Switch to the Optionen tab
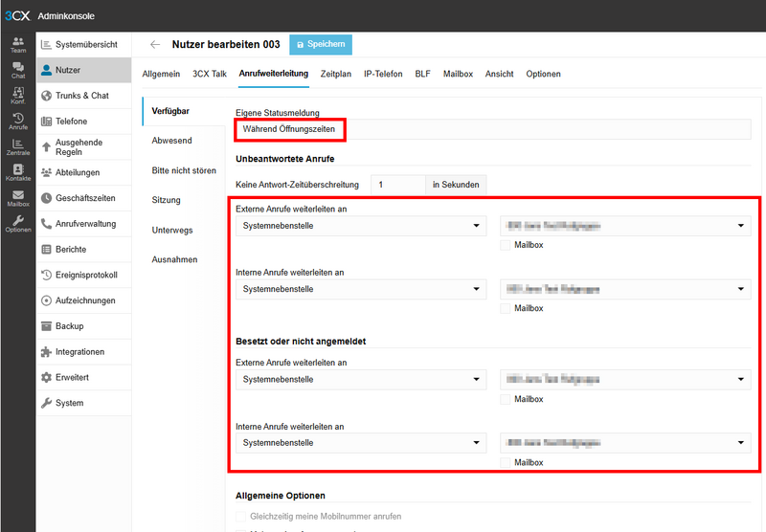The width and height of the screenshot is (766, 532). (543, 75)
